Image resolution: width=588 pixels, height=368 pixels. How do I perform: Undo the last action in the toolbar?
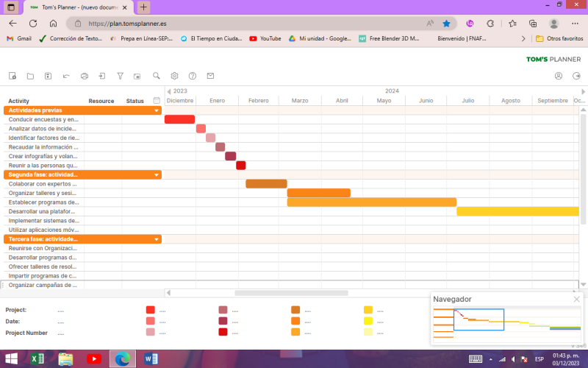tap(66, 76)
